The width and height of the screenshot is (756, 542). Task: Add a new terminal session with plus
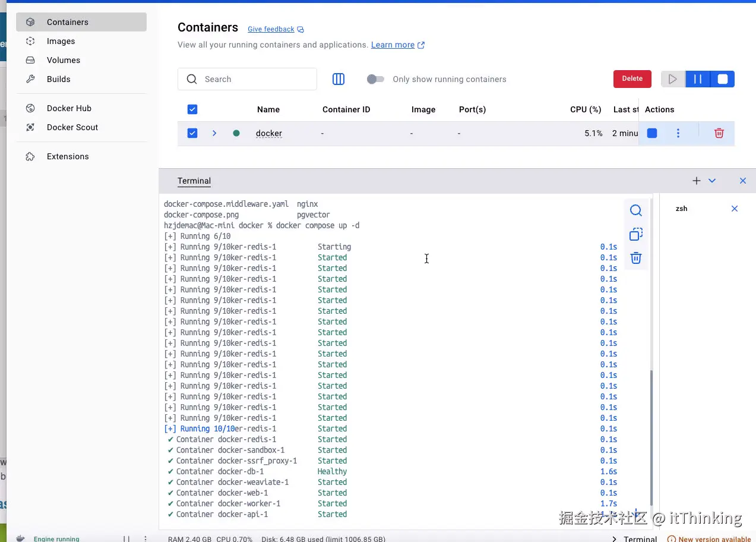click(x=697, y=181)
